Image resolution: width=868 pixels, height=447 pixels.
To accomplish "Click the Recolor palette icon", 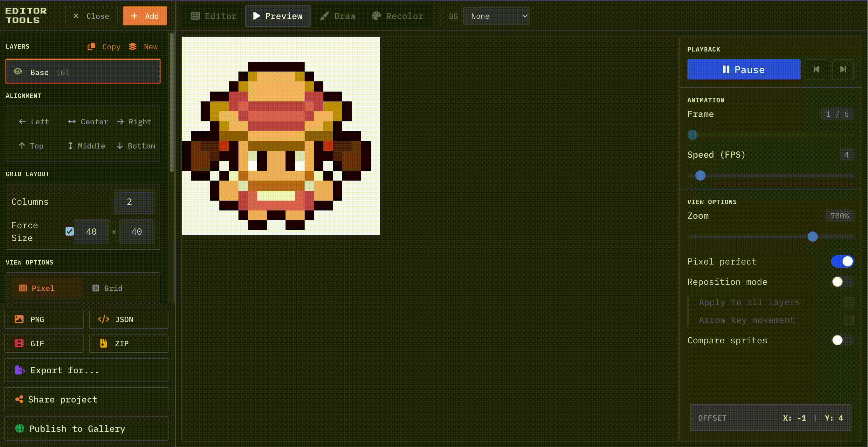I will pos(376,16).
